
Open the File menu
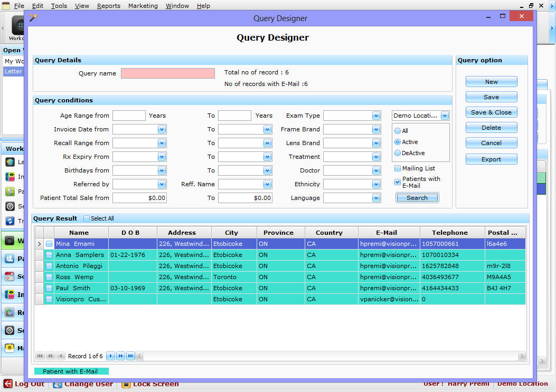click(19, 6)
